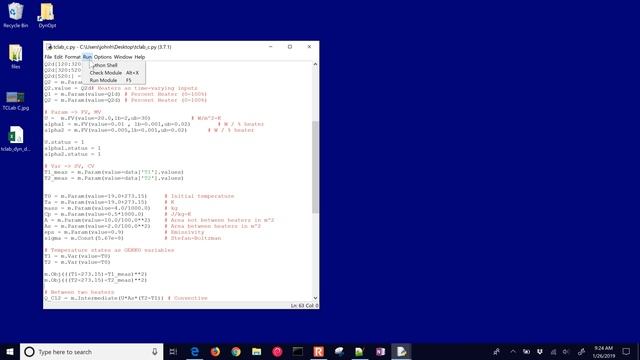Viewport: 640px width, 360px height.
Task: Click the line 'T2 = m.Var(value=T0)'
Action: 77,262
